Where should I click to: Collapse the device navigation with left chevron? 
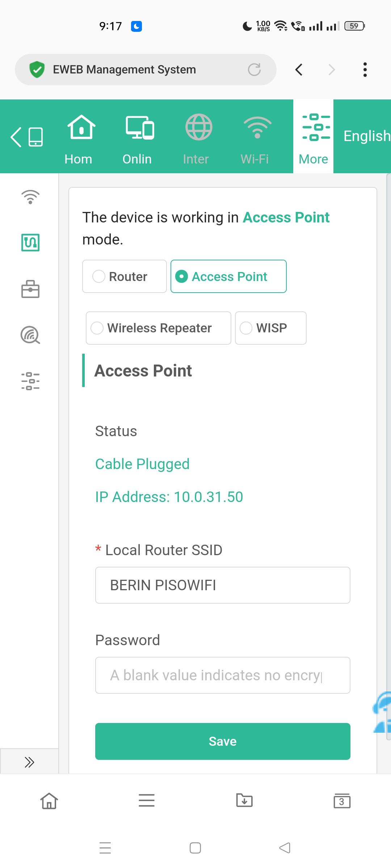[x=16, y=137]
